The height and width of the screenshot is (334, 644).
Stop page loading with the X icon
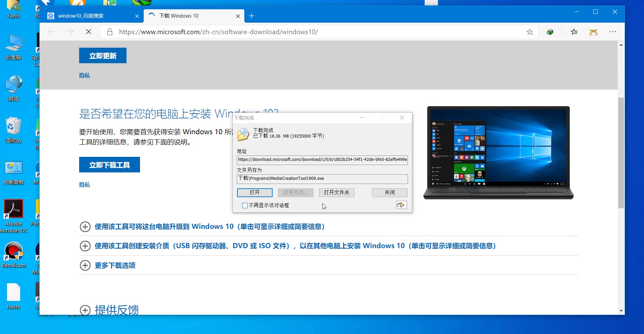pos(89,31)
